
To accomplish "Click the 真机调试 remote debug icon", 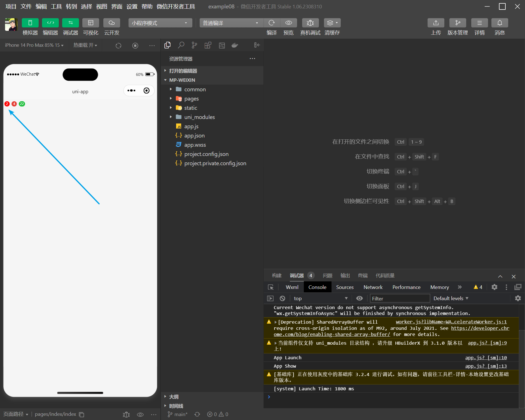I will [310, 23].
